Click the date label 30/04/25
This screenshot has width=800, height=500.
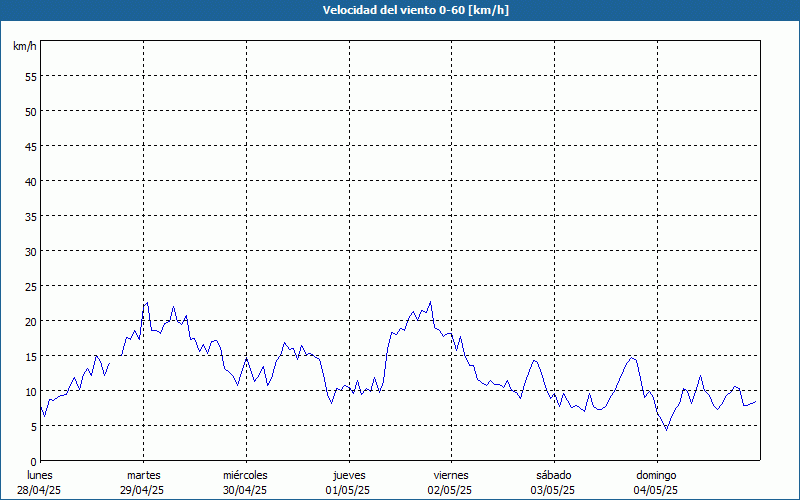tap(245, 490)
